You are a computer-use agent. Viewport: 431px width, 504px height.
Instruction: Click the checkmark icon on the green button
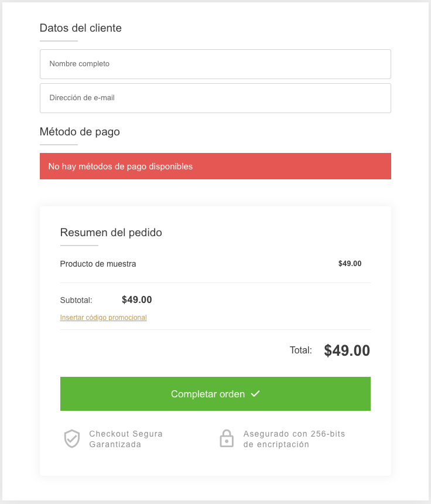tap(255, 394)
